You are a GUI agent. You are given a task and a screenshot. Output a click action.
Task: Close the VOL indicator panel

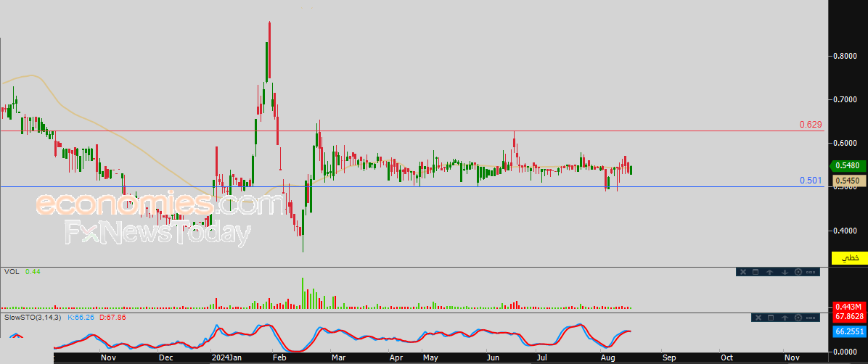click(x=742, y=272)
